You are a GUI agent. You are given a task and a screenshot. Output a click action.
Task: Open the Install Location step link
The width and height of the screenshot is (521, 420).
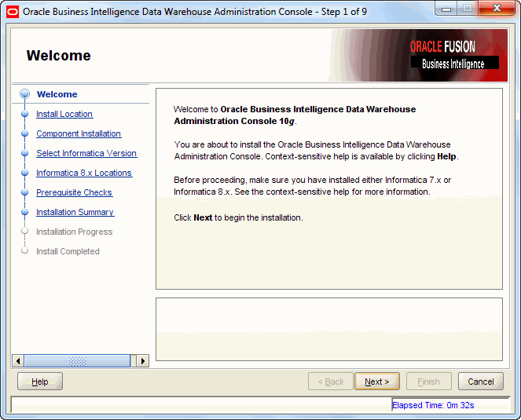pyautogui.click(x=64, y=114)
